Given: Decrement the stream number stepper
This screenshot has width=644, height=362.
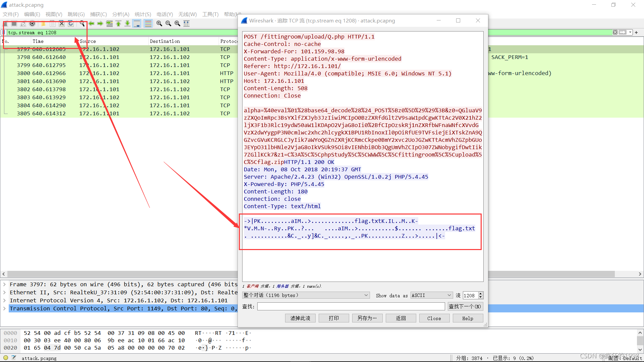Looking at the screenshot, I should click(x=481, y=297).
